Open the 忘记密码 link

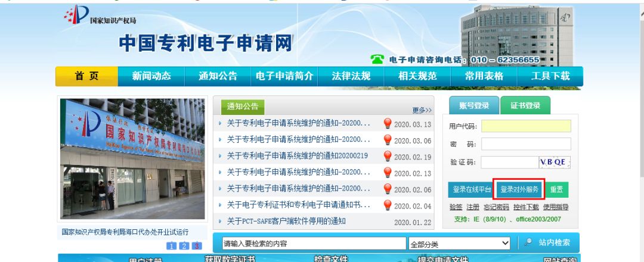pos(496,207)
